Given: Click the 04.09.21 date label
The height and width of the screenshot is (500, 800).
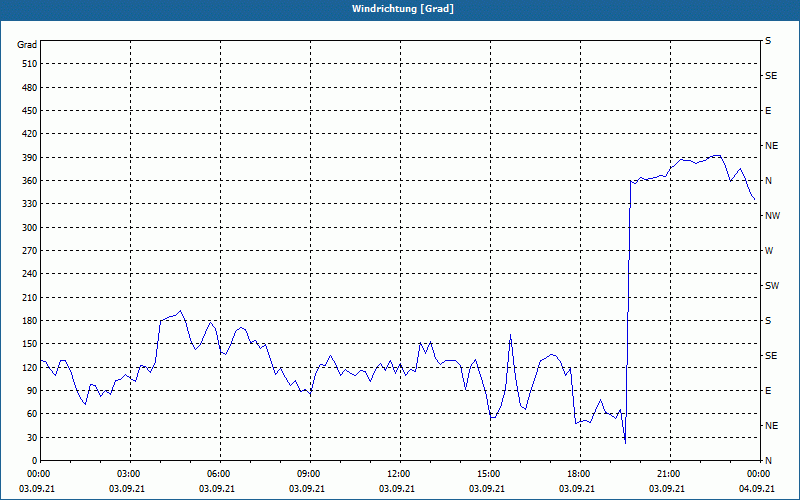Looking at the screenshot, I should coord(757,489).
